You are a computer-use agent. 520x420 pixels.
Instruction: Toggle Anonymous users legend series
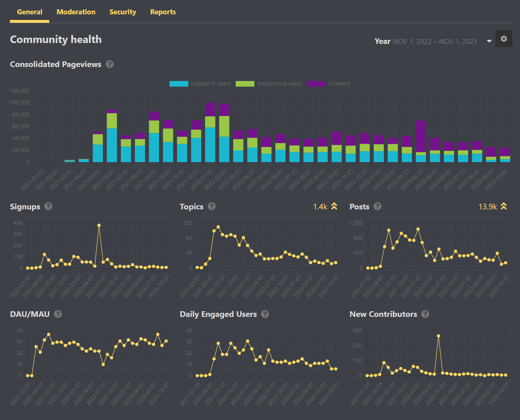(279, 84)
